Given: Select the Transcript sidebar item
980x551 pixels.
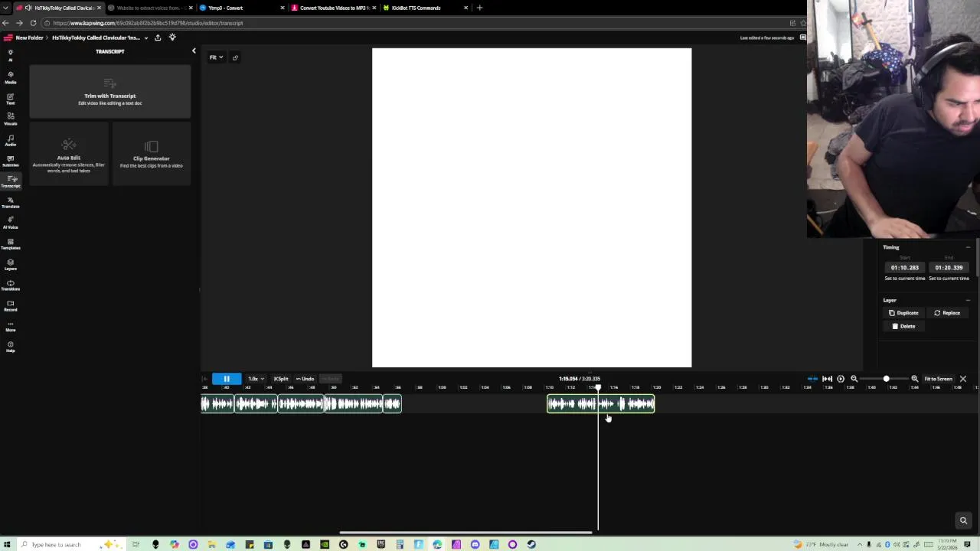Looking at the screenshot, I should 10,181.
